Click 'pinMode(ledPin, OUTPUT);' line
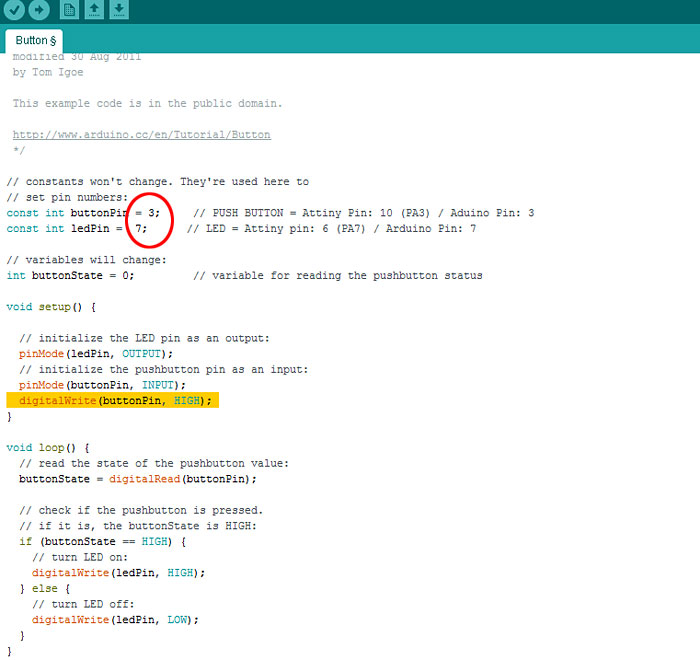700x660 pixels. click(x=96, y=354)
